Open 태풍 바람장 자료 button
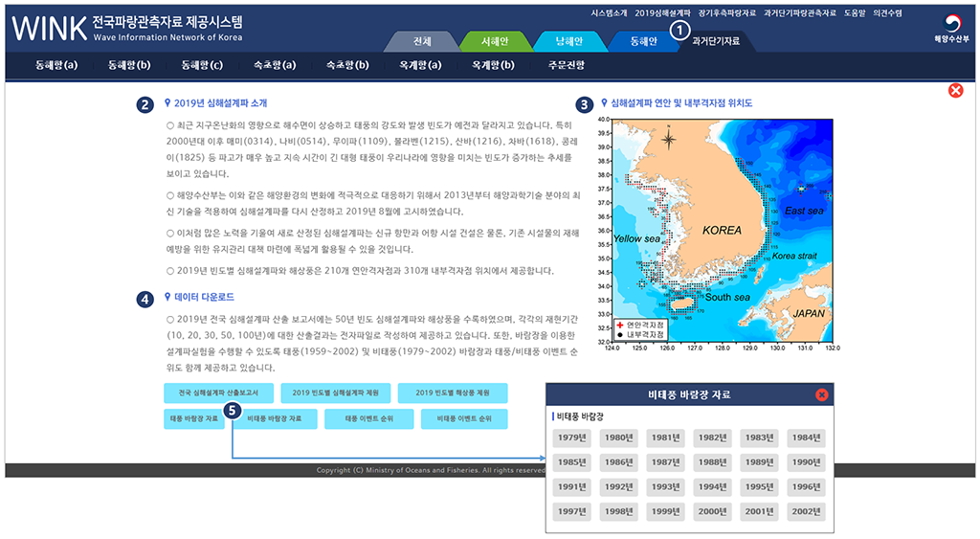Image resolution: width=980 pixels, height=539 pixels. 194,419
